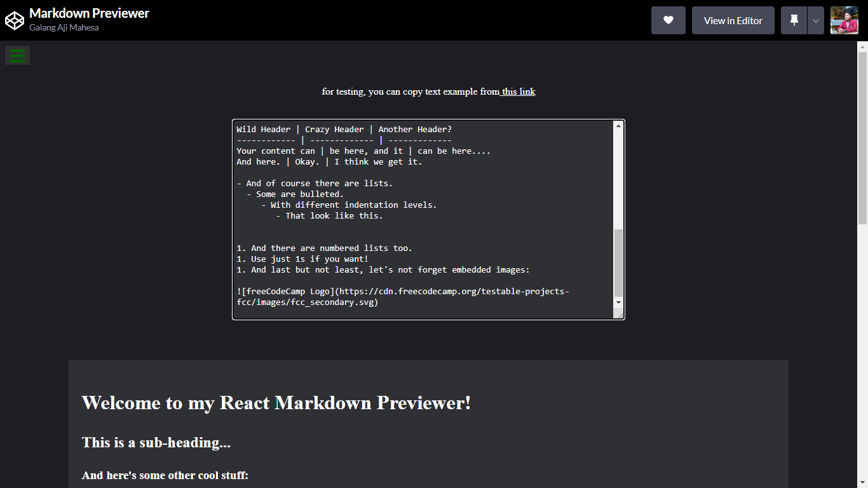Open View in Editor
The image size is (868, 488).
733,20
